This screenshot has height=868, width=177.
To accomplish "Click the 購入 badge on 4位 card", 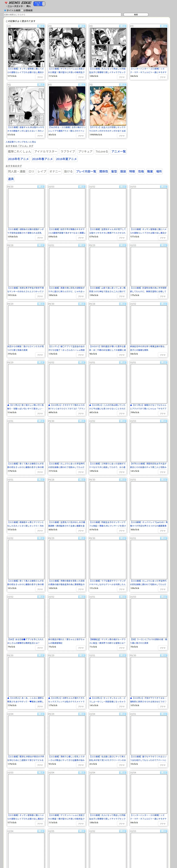I will (164, 26).
